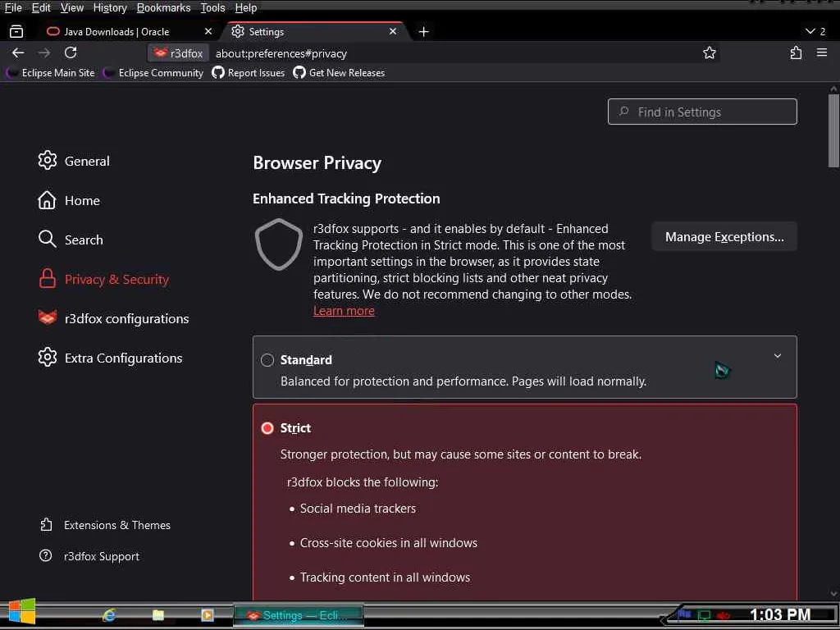Open Search settings category

point(71,240)
